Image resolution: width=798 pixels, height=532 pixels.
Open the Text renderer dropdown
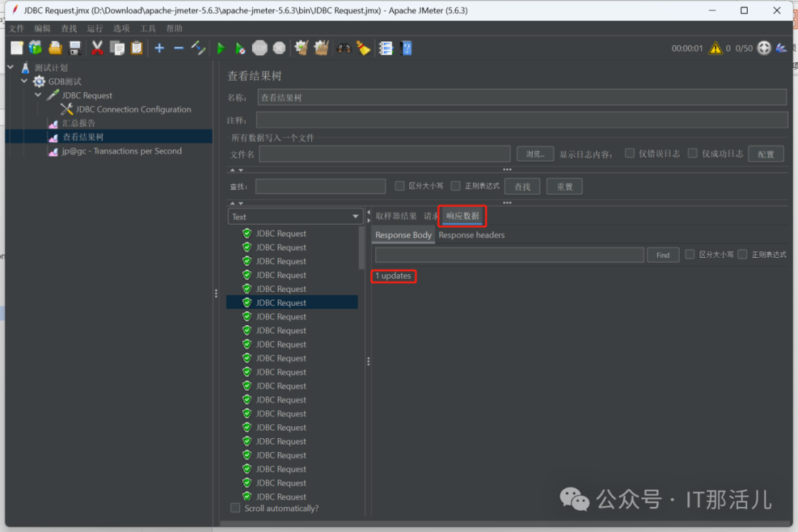295,216
